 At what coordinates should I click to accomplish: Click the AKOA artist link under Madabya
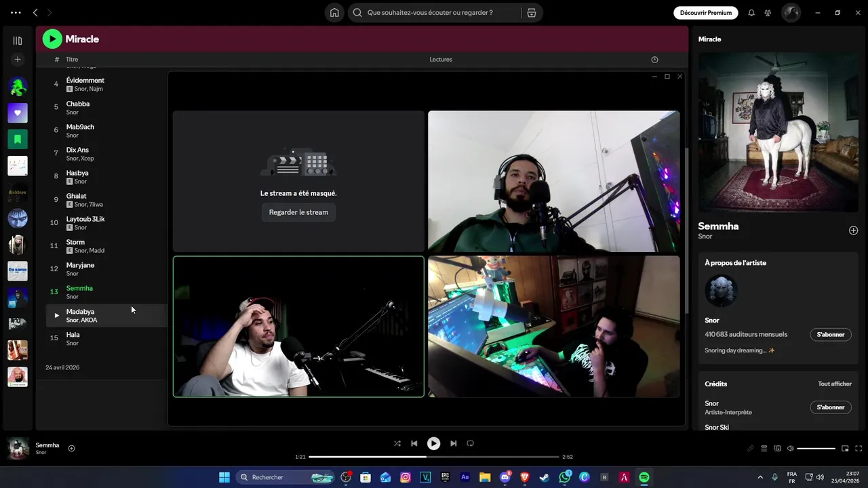(89, 320)
